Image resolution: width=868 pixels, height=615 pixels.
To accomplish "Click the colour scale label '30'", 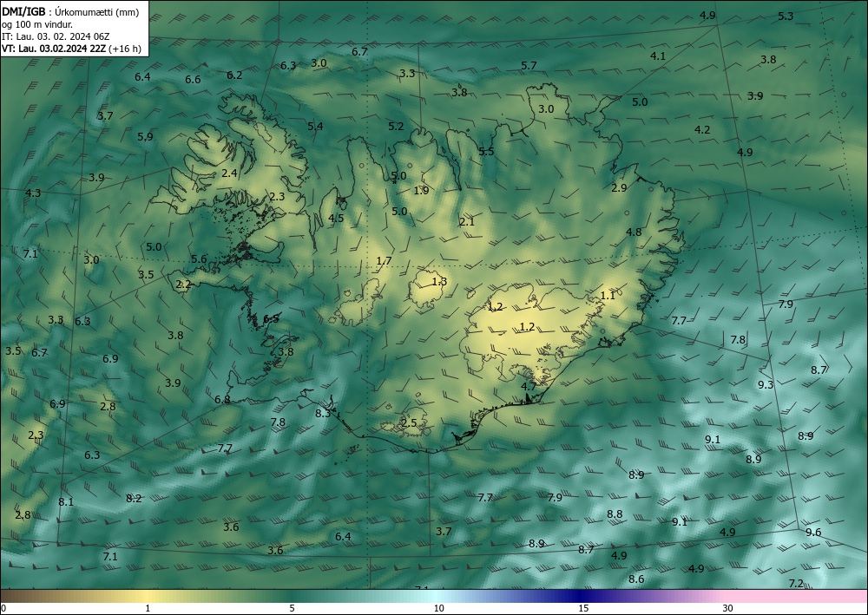I will [x=728, y=608].
